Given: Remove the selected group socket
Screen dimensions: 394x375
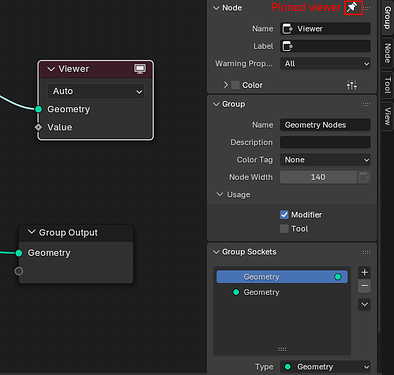Looking at the screenshot, I should click(364, 286).
